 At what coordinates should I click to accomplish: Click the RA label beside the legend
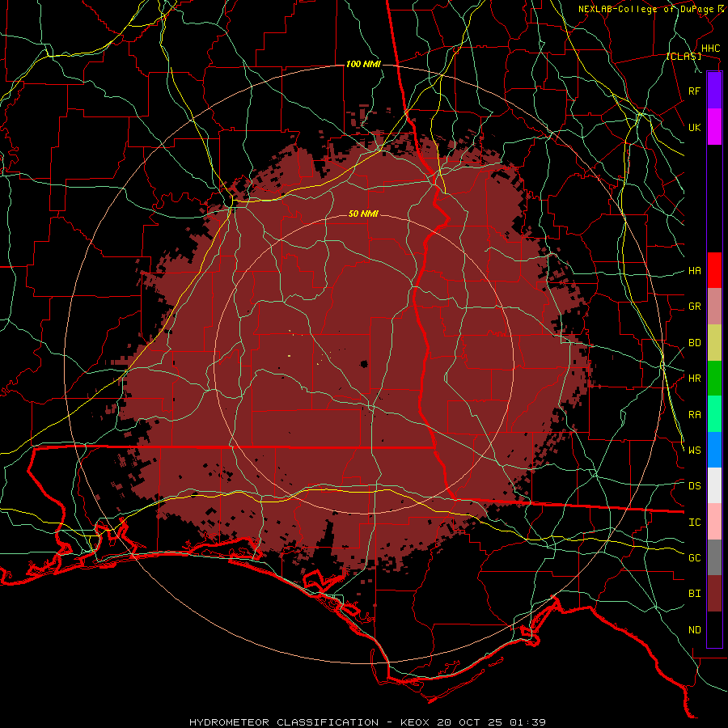pos(695,415)
